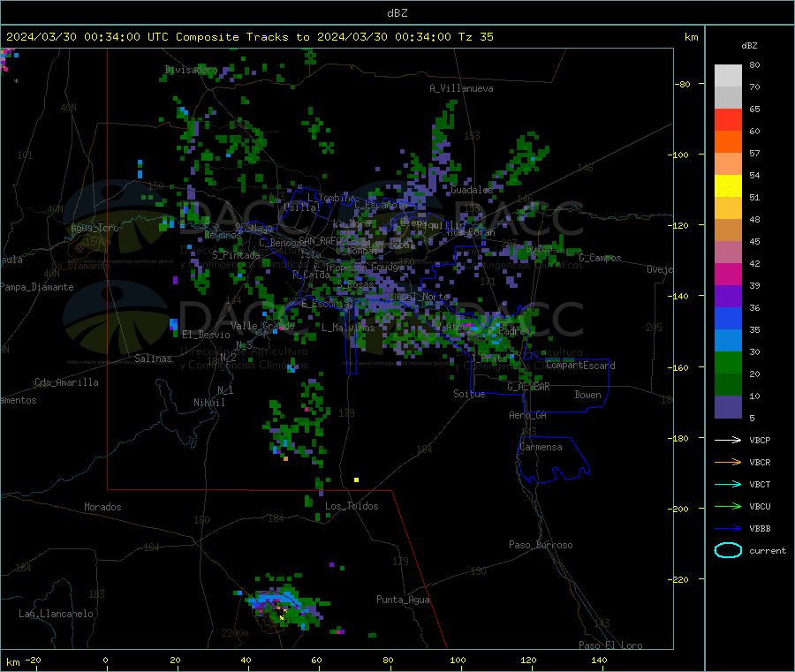Select the magenta 39 dBZ color swatch

pyautogui.click(x=728, y=274)
